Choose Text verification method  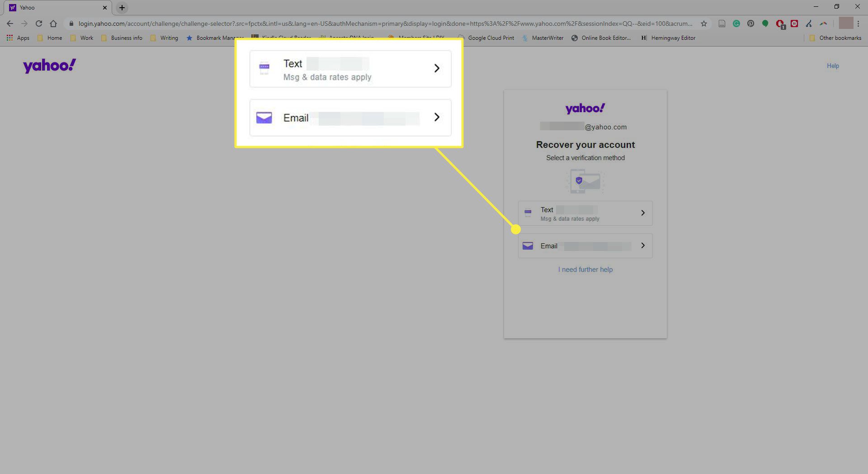point(585,213)
